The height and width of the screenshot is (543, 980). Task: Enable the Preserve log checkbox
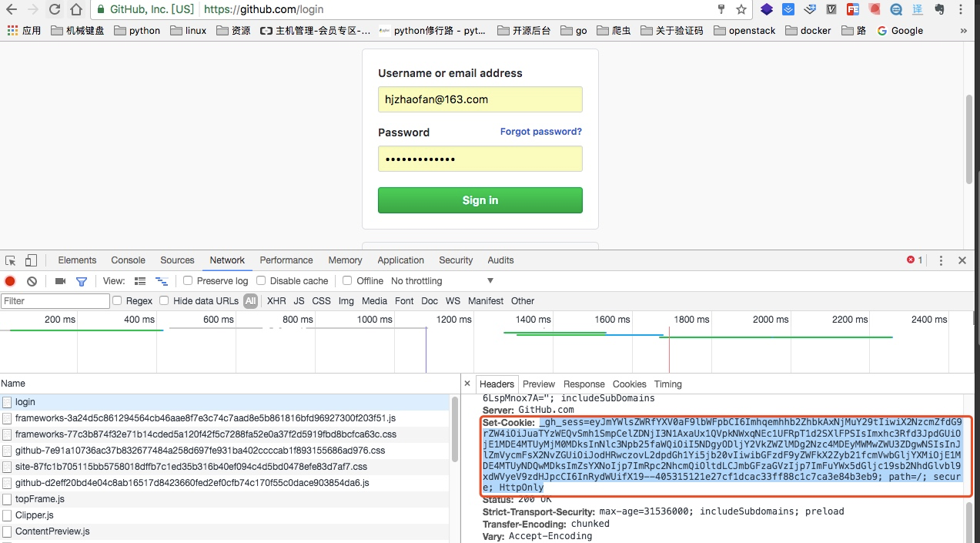tap(188, 280)
